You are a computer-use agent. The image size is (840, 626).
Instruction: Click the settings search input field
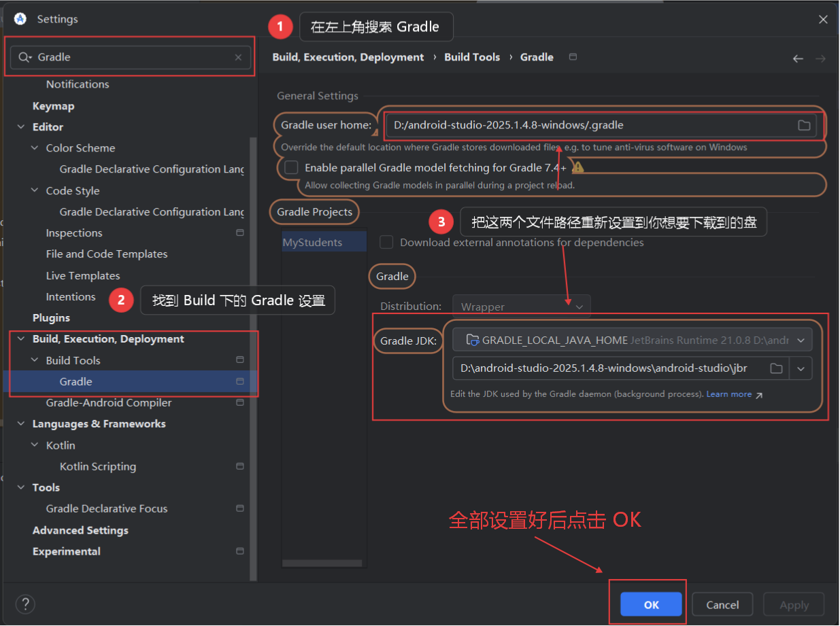pos(131,57)
